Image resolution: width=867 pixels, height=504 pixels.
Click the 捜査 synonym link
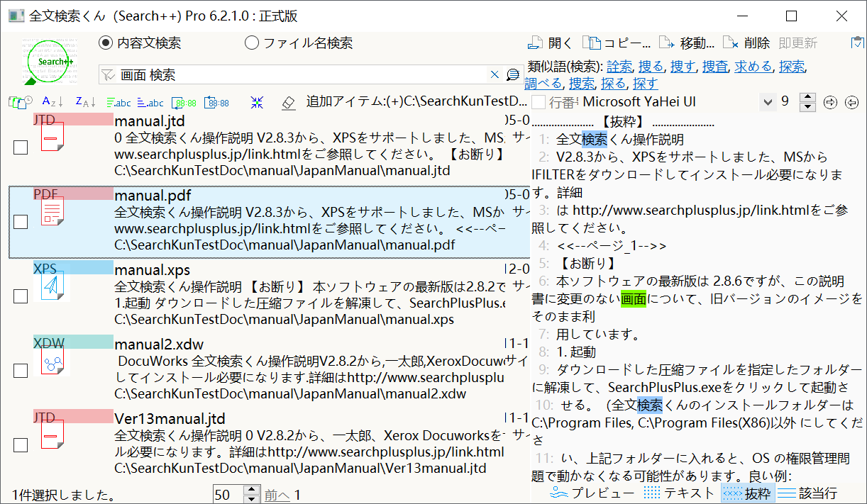(x=715, y=67)
